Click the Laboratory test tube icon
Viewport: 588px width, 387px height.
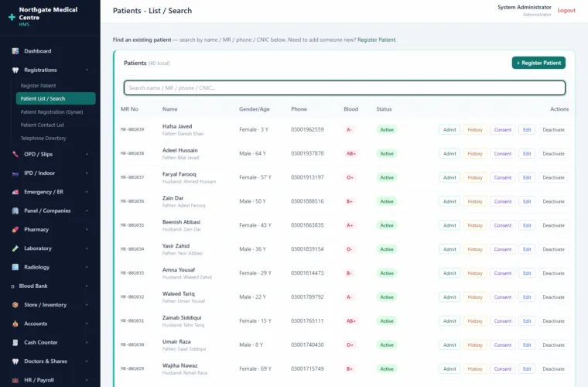15,248
